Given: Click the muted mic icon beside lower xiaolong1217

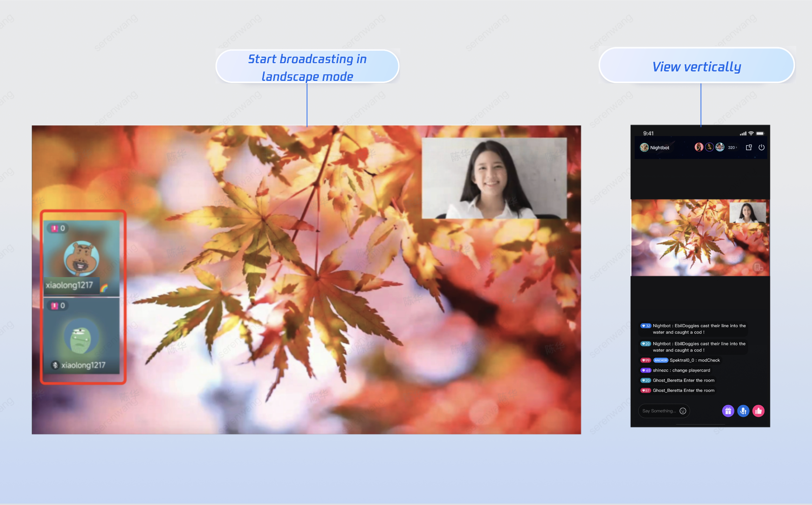Looking at the screenshot, I should pyautogui.click(x=55, y=365).
